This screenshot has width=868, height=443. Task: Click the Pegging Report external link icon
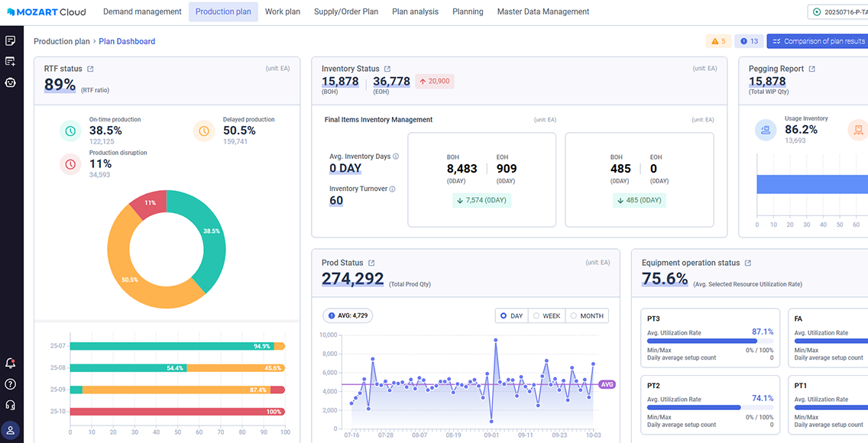(812, 69)
